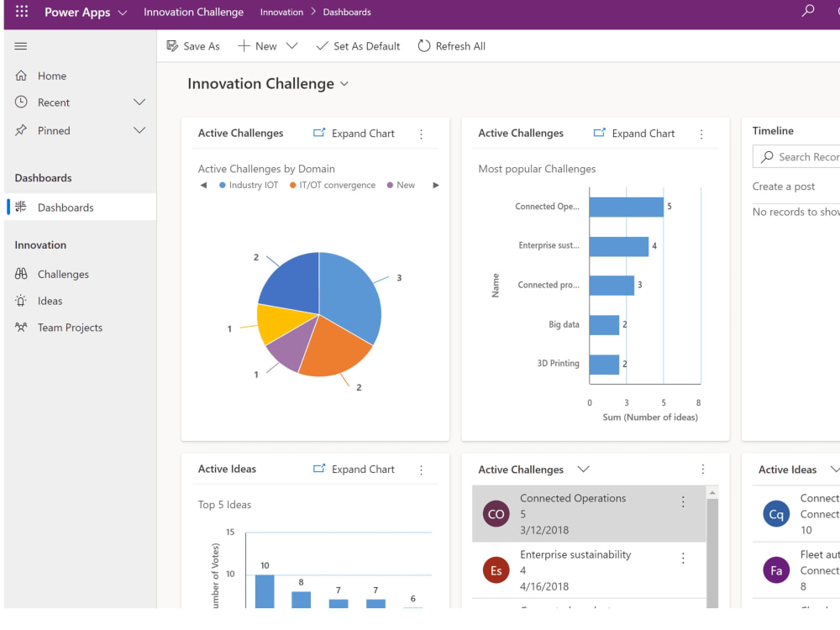Open the app launcher waffle icon
The image size is (840, 630).
pyautogui.click(x=22, y=11)
